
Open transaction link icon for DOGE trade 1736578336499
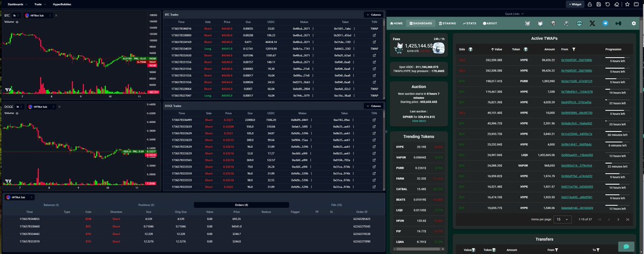tap(374, 119)
